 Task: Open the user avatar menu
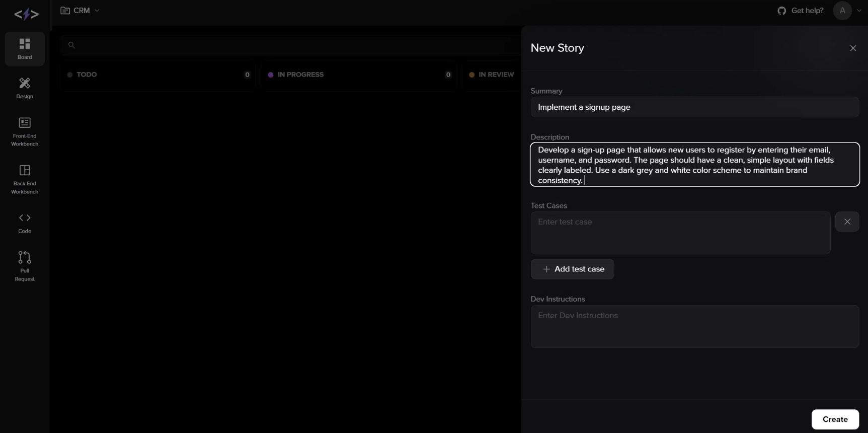click(842, 11)
